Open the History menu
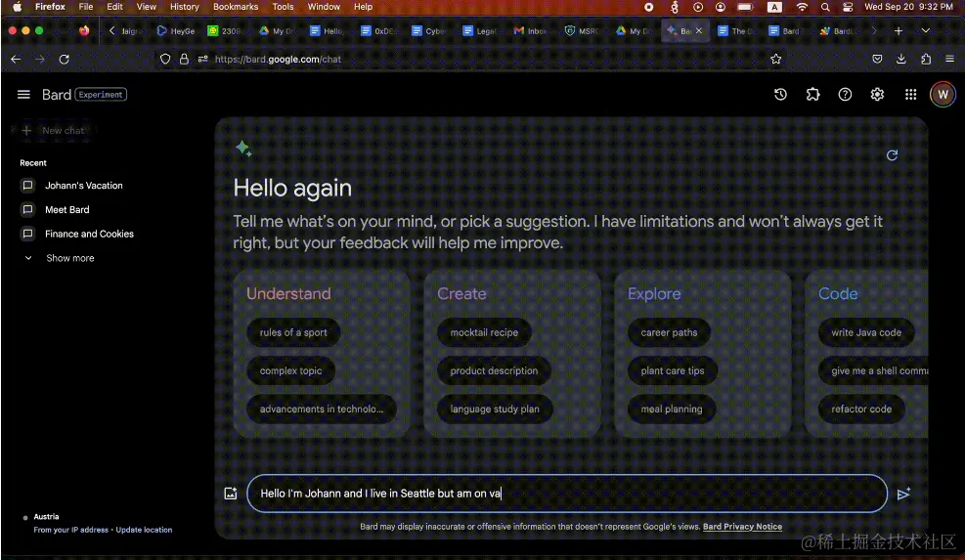The image size is (965, 560). (184, 7)
